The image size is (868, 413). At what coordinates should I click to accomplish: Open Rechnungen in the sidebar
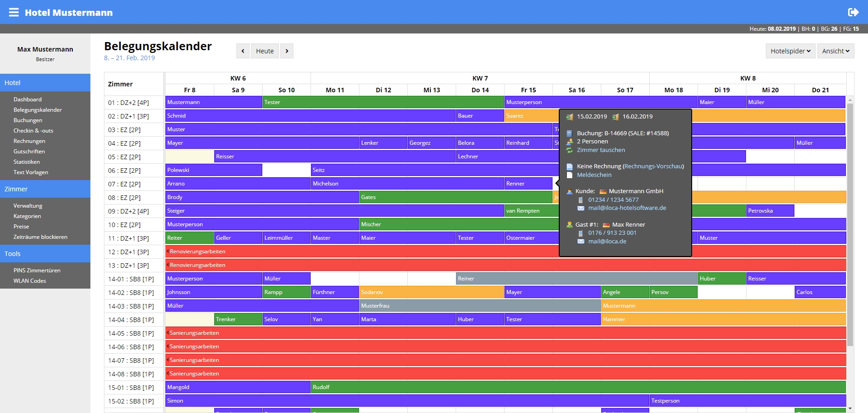point(29,141)
